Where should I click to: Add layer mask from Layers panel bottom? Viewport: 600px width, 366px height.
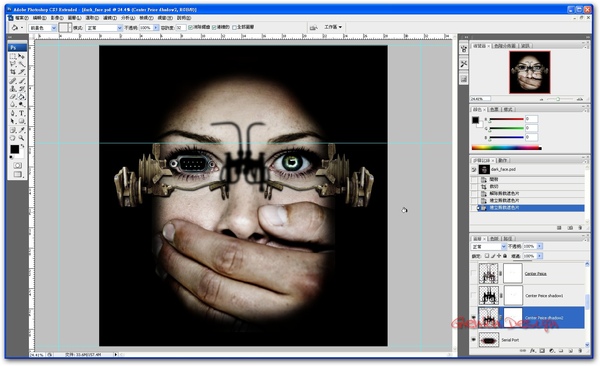[x=542, y=350]
